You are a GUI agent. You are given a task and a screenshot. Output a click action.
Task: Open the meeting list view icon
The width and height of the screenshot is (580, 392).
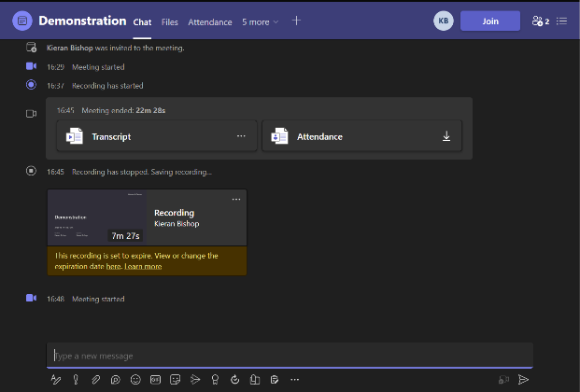pyautogui.click(x=561, y=21)
